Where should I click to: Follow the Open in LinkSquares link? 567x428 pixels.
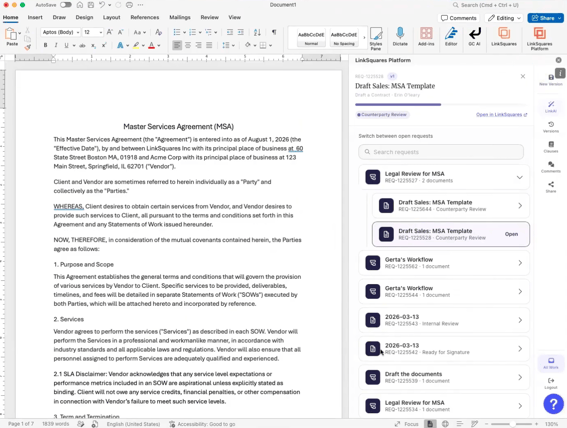click(501, 115)
